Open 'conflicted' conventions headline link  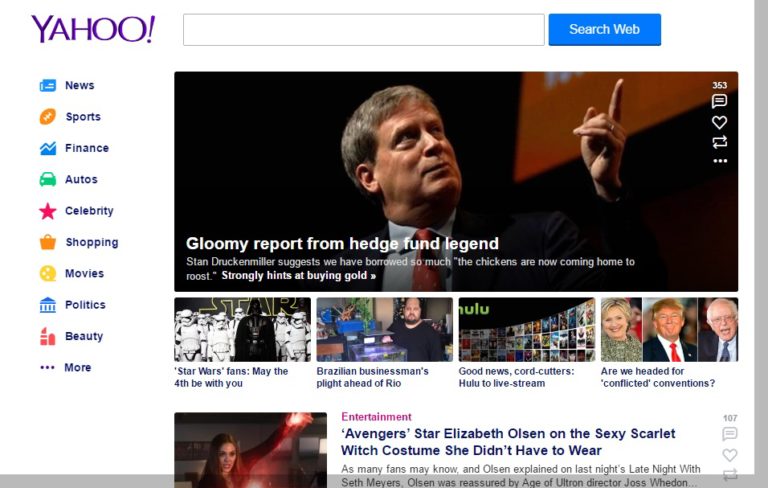coord(658,377)
